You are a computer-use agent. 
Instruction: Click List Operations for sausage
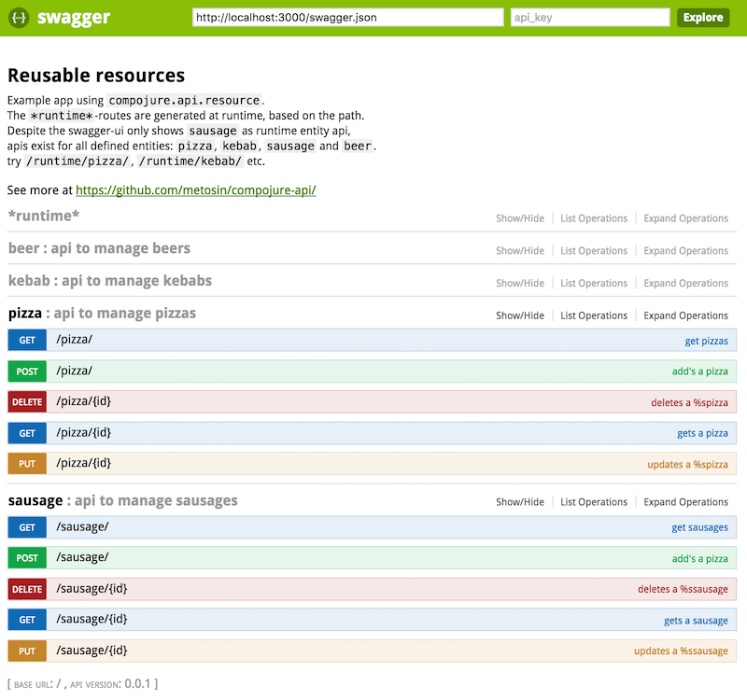point(594,502)
